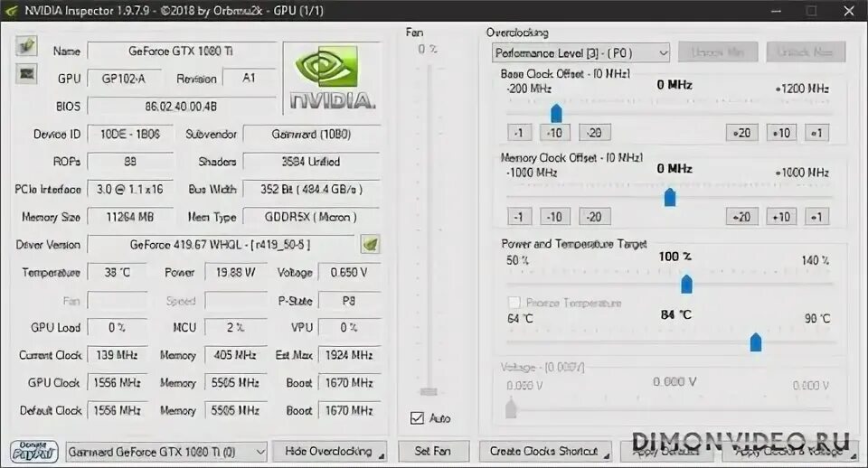
Task: Click the Shaders value 3584 Unified
Action: 312,162
